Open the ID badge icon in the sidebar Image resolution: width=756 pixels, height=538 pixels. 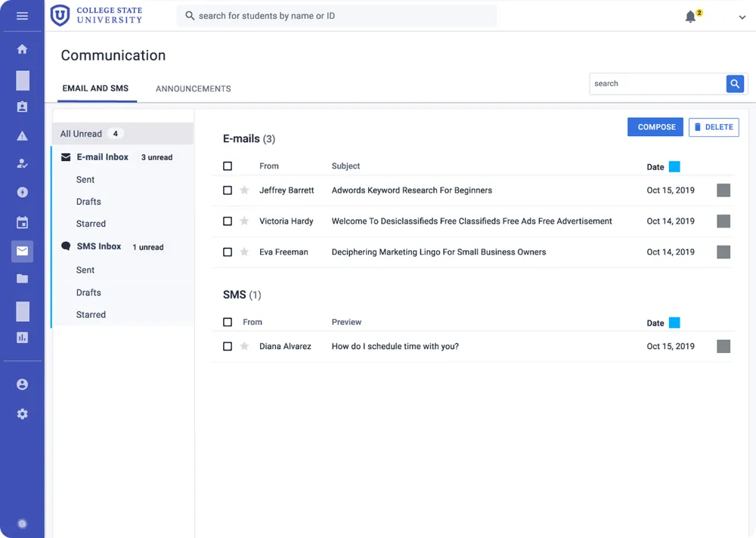coord(22,107)
